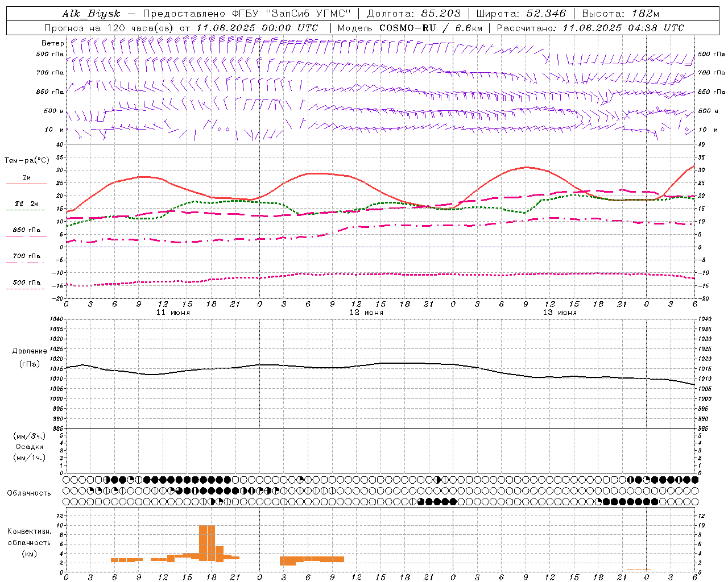This screenshot has height=582, width=728.
Task: Click the model name COSMO-RU / 6.6км
Action: pyautogui.click(x=431, y=28)
